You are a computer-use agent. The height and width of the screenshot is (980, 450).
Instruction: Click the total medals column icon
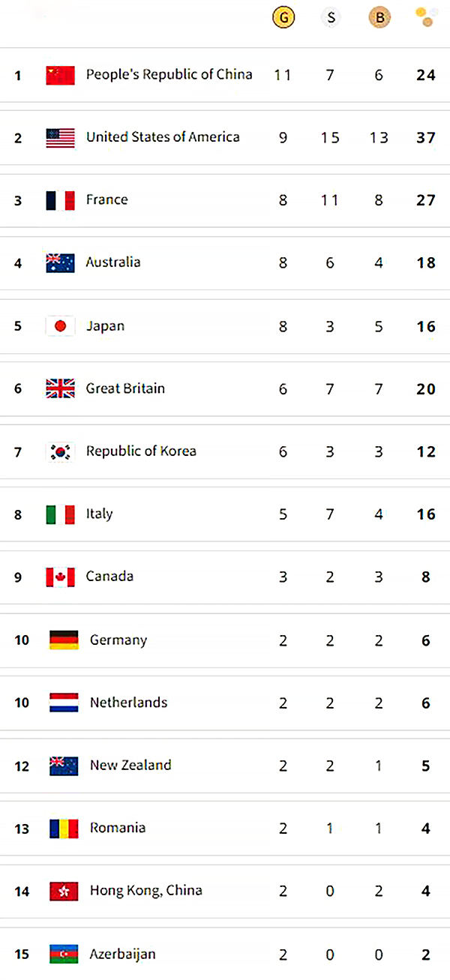click(425, 17)
